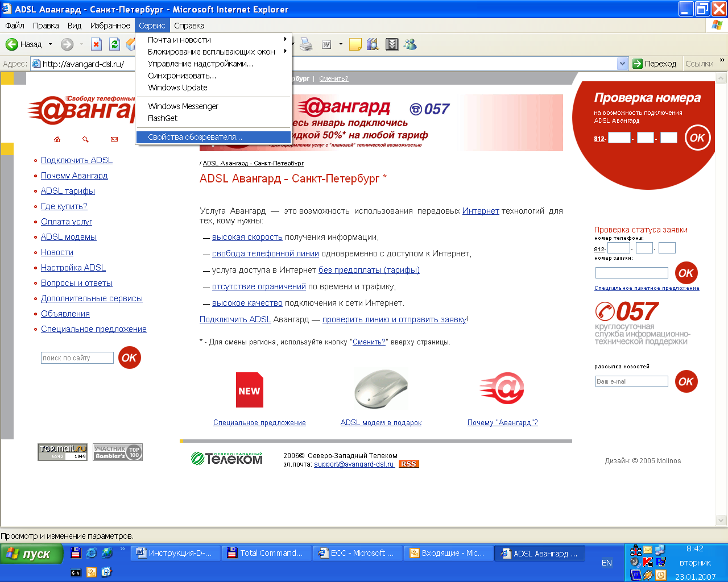This screenshot has width=728, height=582.
Task: Switch to Входящие - Mic... taskbar window
Action: (x=448, y=553)
